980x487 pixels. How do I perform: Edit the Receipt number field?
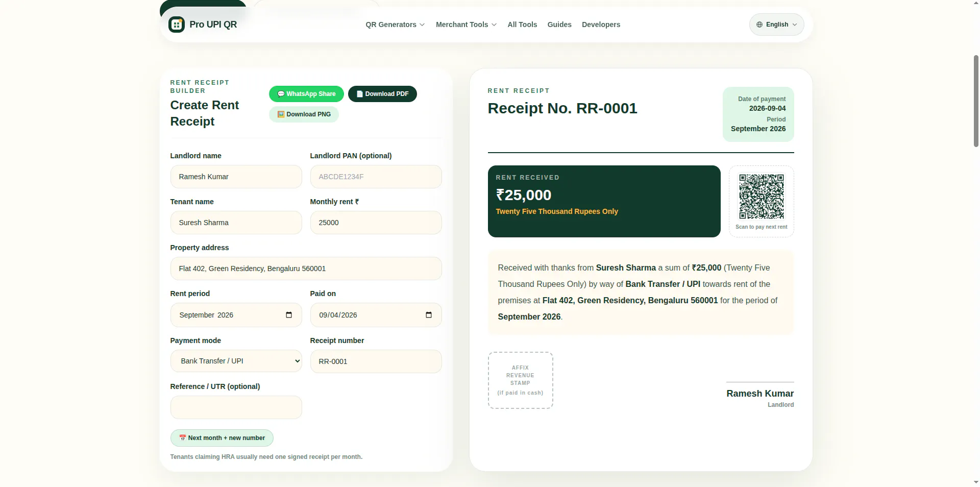coord(376,361)
